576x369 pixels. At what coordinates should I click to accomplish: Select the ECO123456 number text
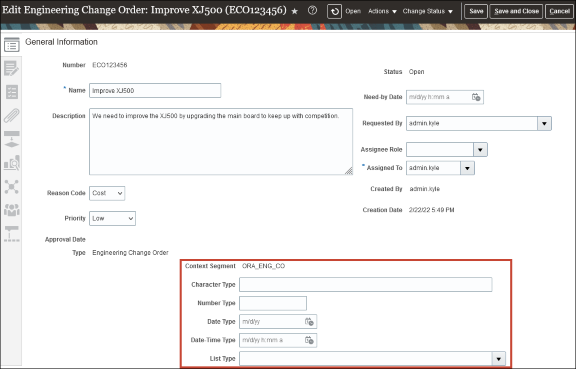tap(109, 65)
